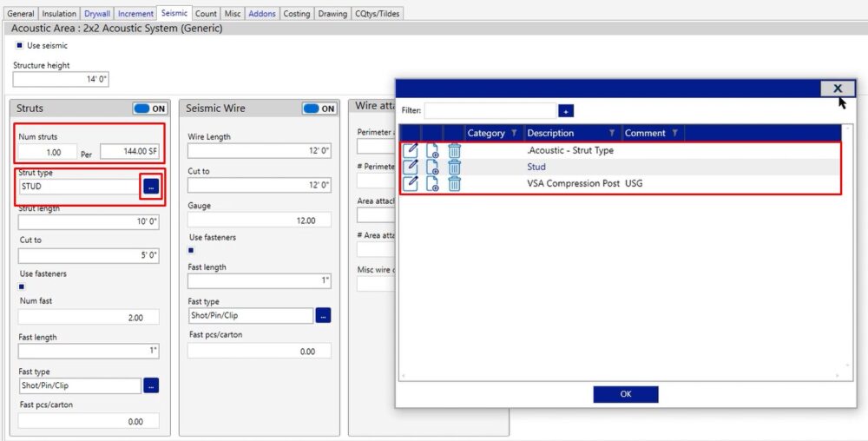The height and width of the screenshot is (441, 868).
Task: Toggle the Seismic Wire ON switch
Action: click(x=319, y=109)
